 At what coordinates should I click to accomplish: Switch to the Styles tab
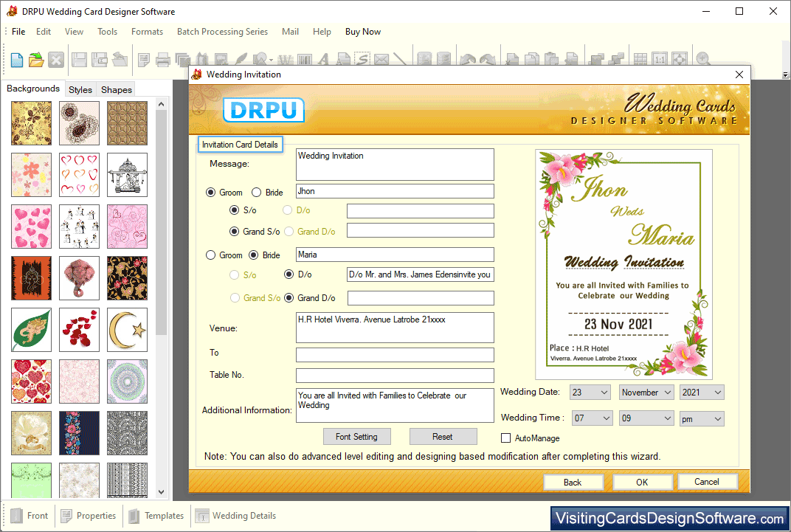(80, 89)
